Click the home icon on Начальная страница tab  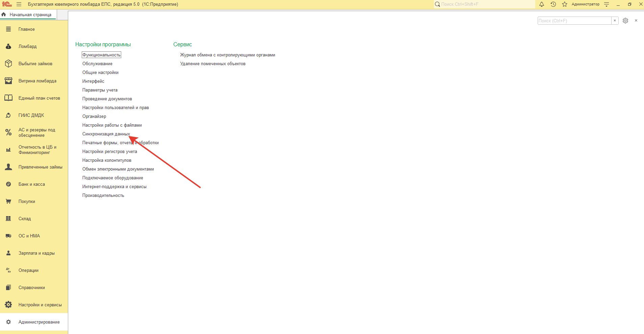click(x=4, y=15)
